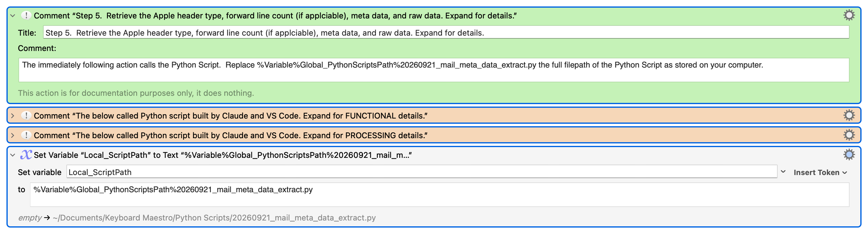The image size is (868, 234).
Task: Click the Set Variable script-X icon
Action: tap(26, 154)
